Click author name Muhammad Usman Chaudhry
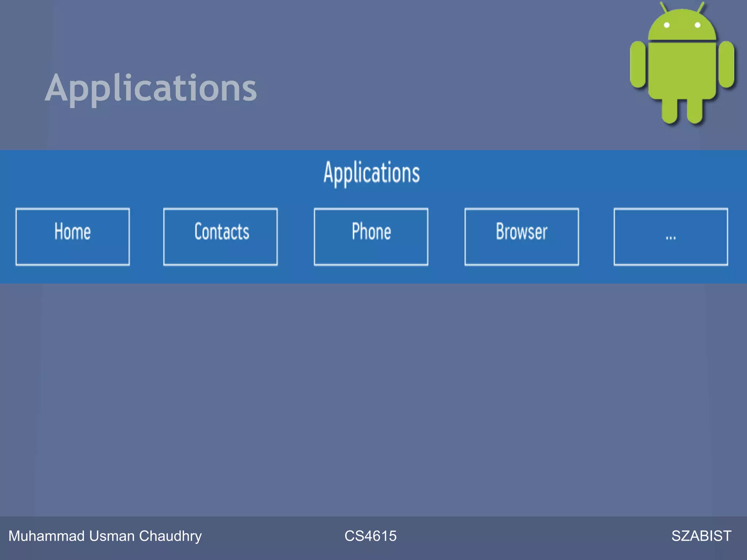 [x=105, y=536]
